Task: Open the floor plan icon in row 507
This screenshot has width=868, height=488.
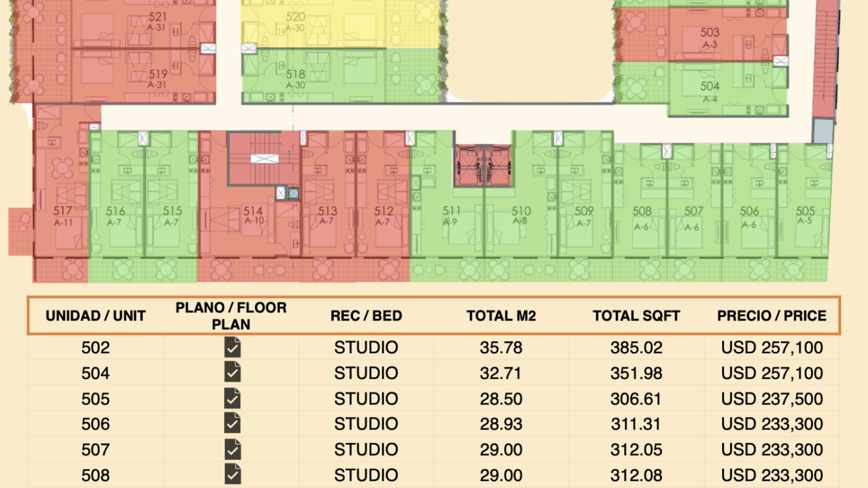Action: (x=232, y=450)
